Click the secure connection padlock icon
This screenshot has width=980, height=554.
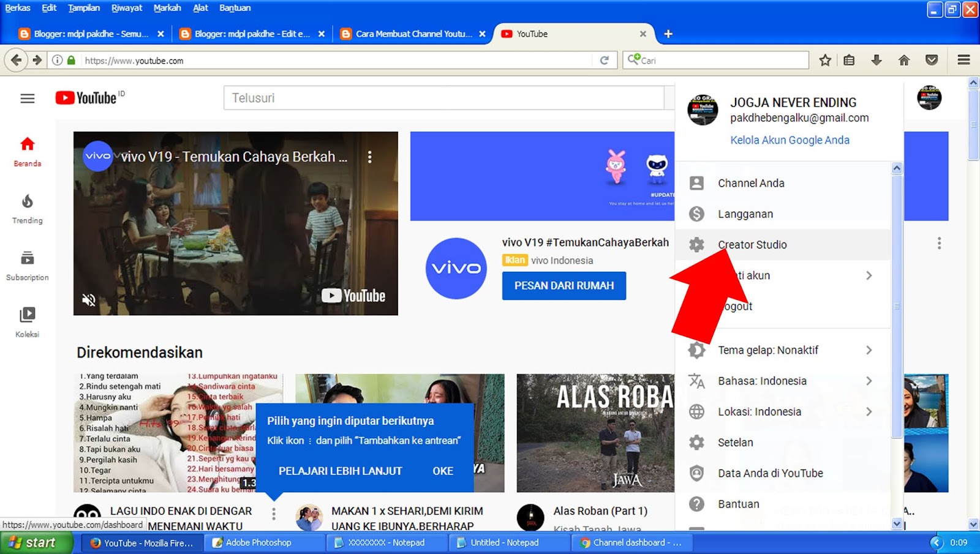coord(71,60)
